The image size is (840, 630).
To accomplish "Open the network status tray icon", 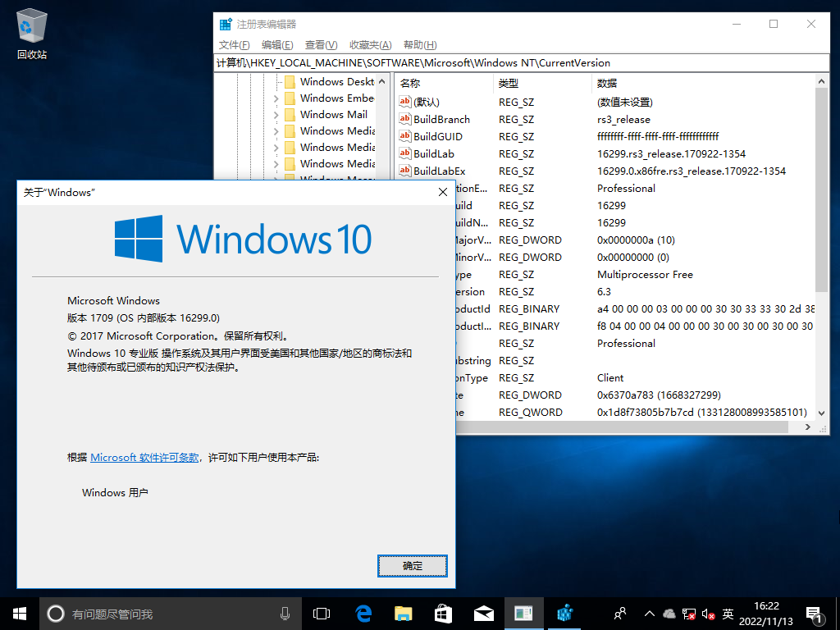I will pyautogui.click(x=689, y=614).
